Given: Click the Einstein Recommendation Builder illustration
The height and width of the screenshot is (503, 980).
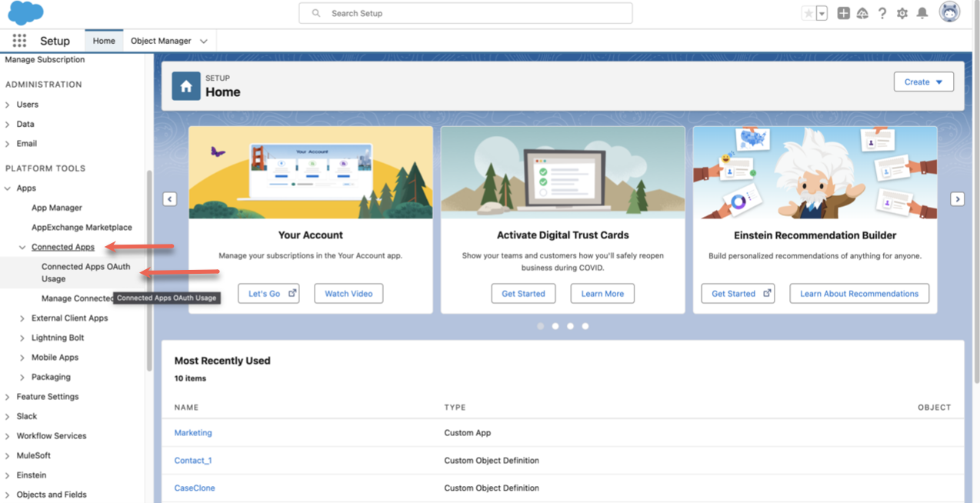Looking at the screenshot, I should click(x=815, y=173).
